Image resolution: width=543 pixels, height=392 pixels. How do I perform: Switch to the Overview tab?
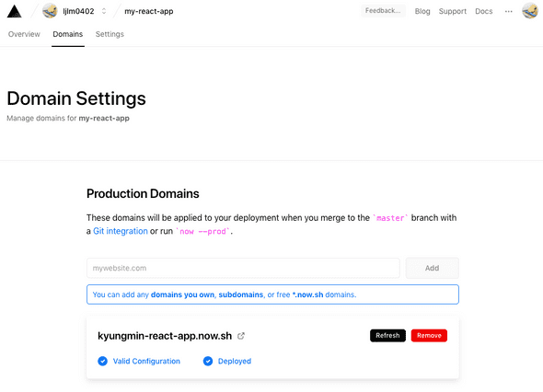24,34
